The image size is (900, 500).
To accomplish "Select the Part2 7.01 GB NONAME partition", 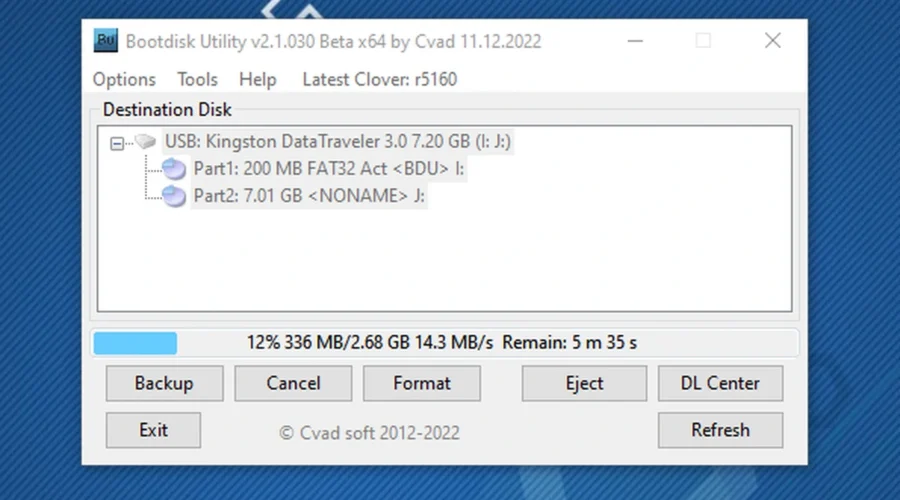I will 309,197.
